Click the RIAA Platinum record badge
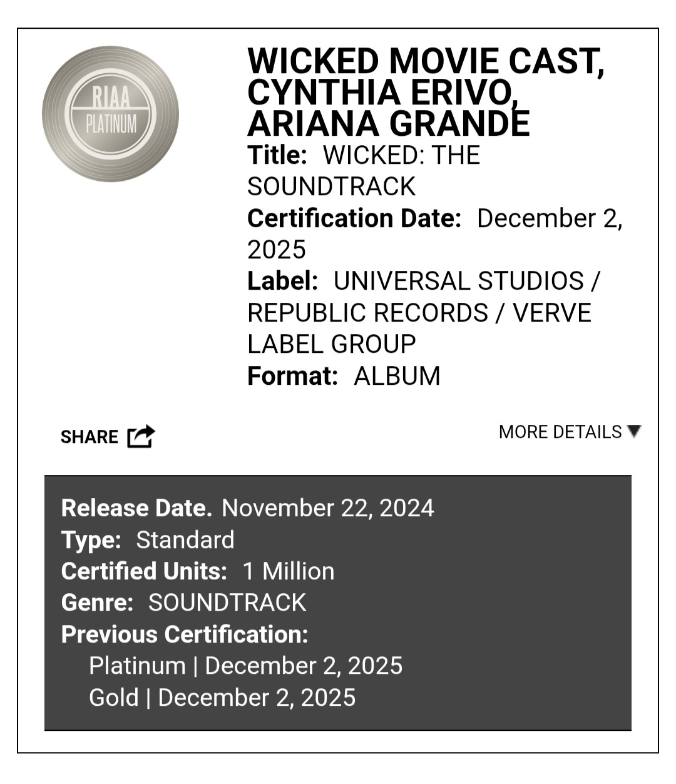The width and height of the screenshot is (676, 784). 111,114
